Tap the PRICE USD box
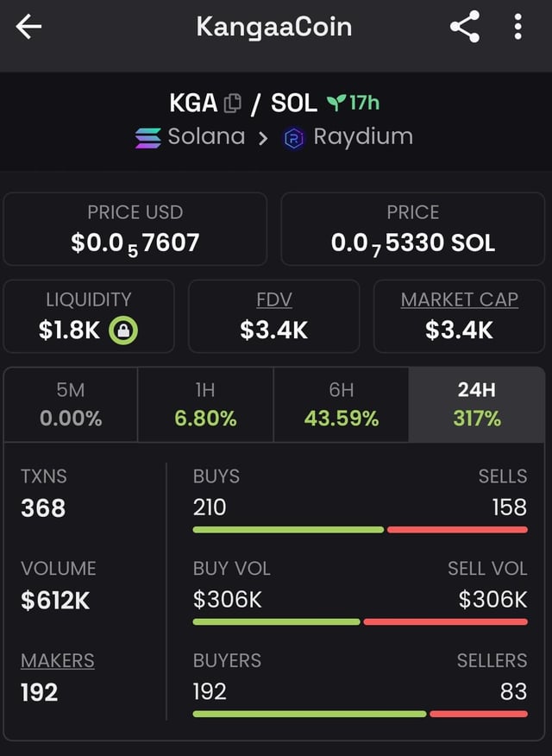 tap(135, 229)
